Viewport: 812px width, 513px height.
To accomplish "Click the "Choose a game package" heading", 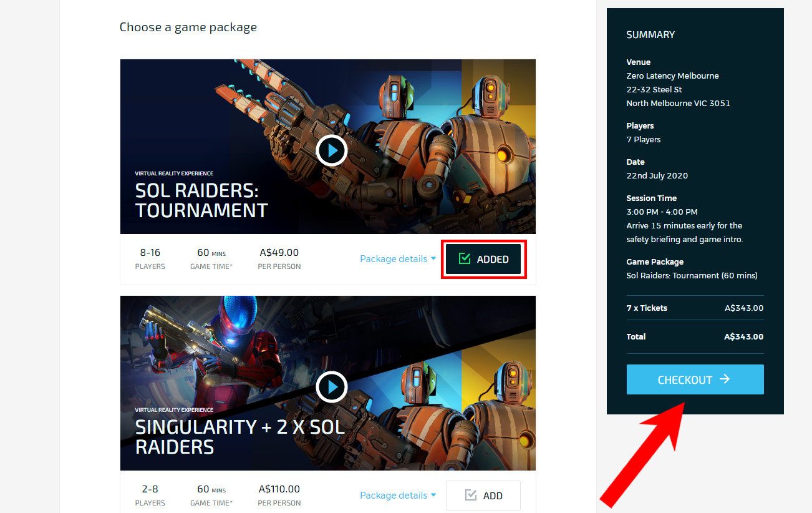I will pos(188,27).
